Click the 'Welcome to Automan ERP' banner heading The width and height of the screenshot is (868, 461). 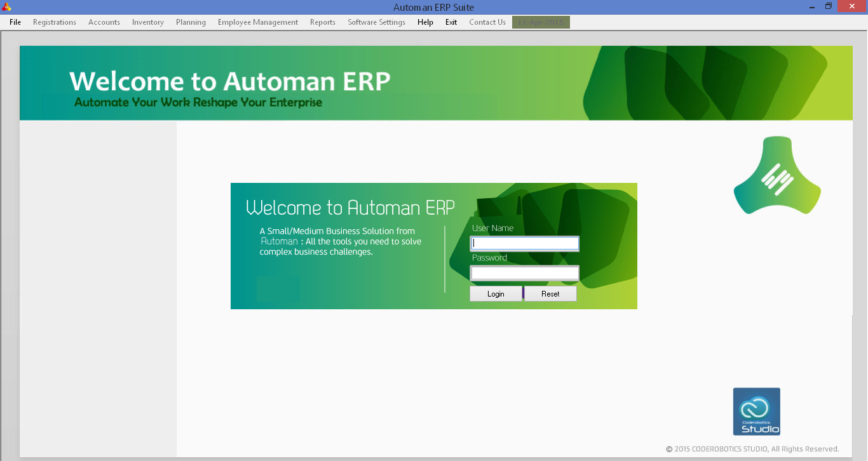[230, 81]
